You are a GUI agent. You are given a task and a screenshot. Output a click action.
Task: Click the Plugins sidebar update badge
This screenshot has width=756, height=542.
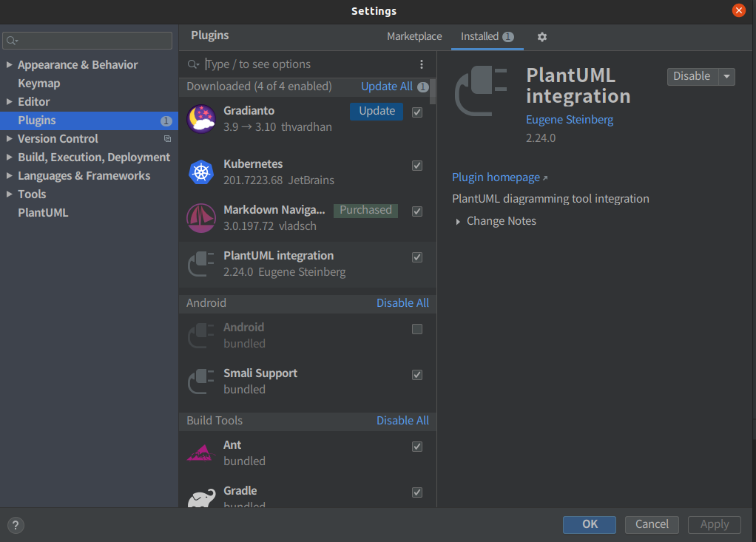point(166,121)
